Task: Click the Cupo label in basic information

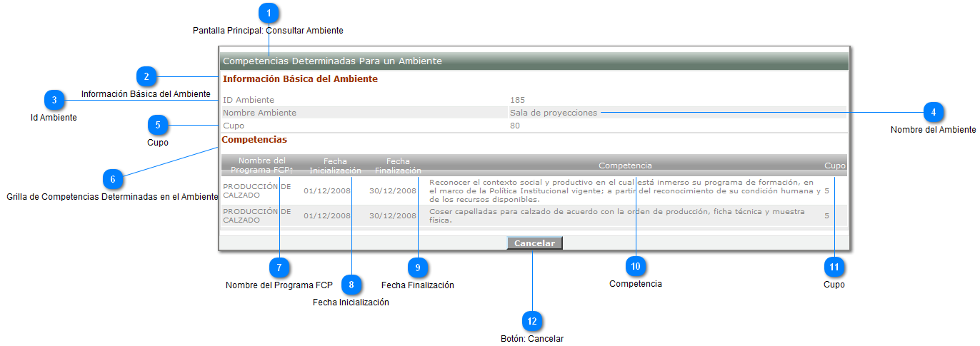Action: (x=234, y=126)
